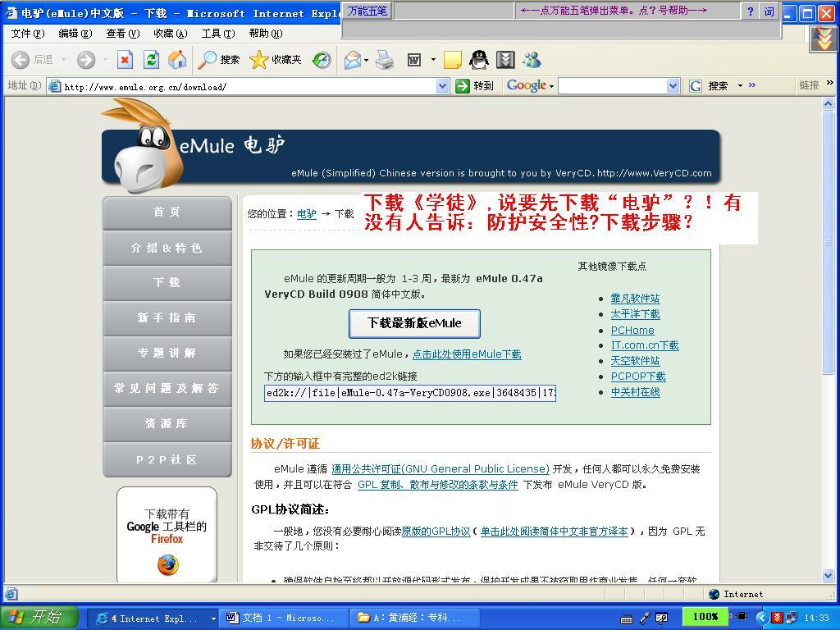Open the Forward button history dropdown arrow
The width and height of the screenshot is (840, 630).
pyautogui.click(x=105, y=59)
